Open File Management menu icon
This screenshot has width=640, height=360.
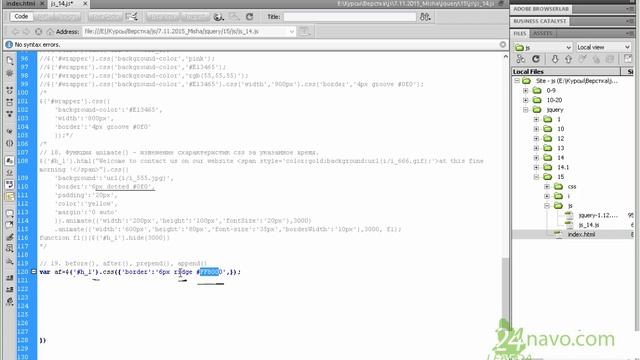coord(425,17)
